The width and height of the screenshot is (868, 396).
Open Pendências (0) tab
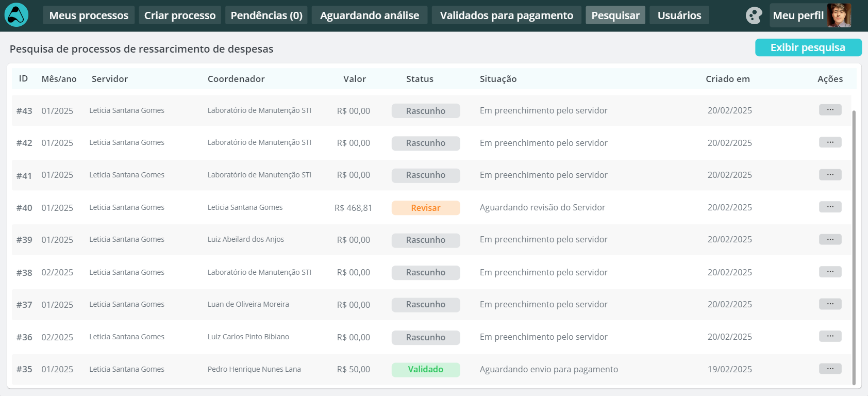click(266, 15)
